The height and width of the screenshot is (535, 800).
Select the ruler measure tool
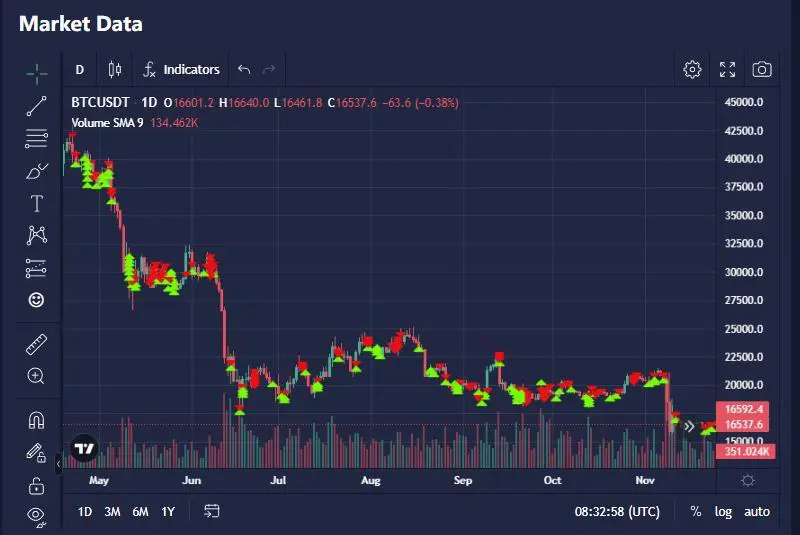(x=36, y=345)
